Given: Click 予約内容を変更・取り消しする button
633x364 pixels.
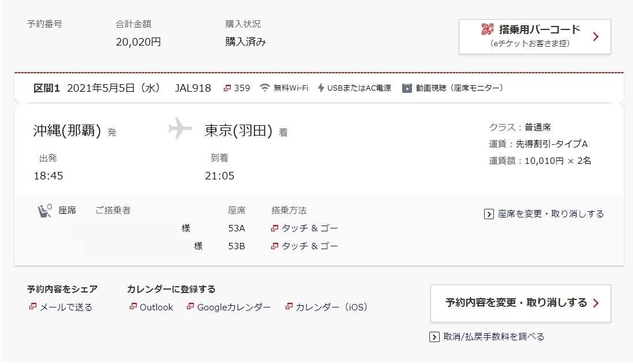Looking at the screenshot, I should click(520, 303).
